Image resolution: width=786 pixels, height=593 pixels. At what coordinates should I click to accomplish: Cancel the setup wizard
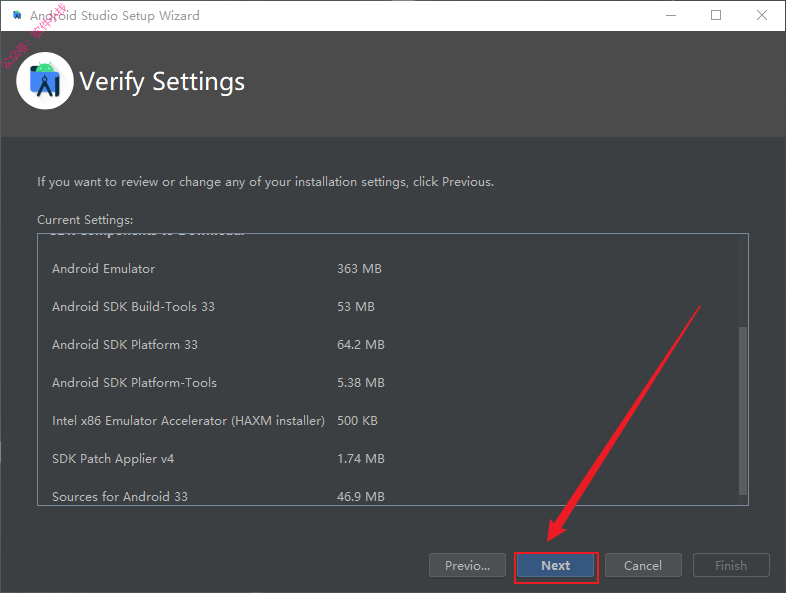coord(643,565)
